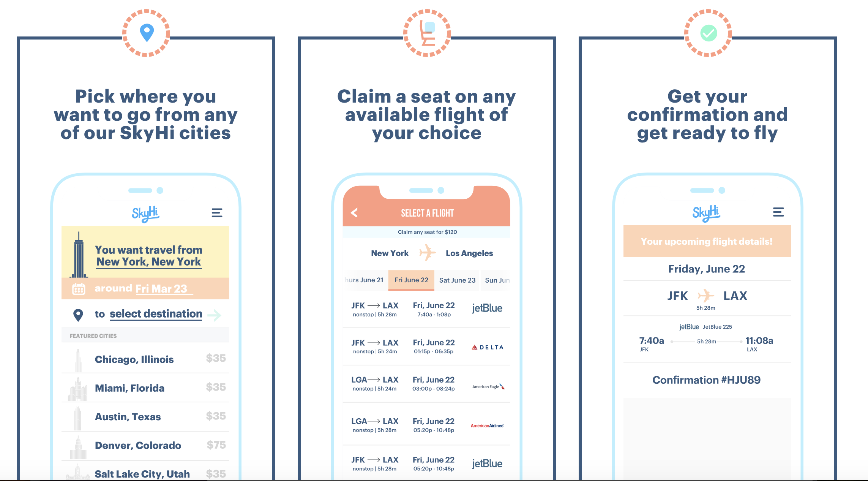This screenshot has height=481, width=868.
Task: Click the select destination link
Action: pyautogui.click(x=156, y=314)
